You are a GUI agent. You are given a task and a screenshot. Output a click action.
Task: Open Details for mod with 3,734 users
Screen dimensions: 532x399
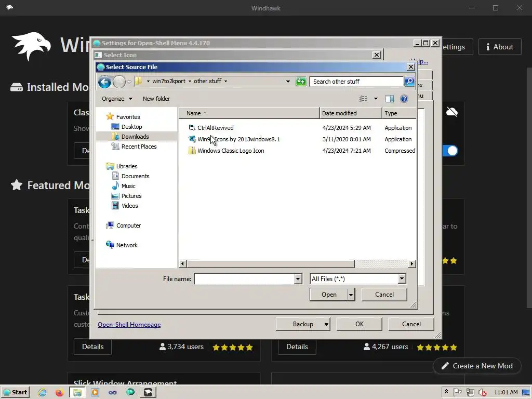(x=92, y=347)
